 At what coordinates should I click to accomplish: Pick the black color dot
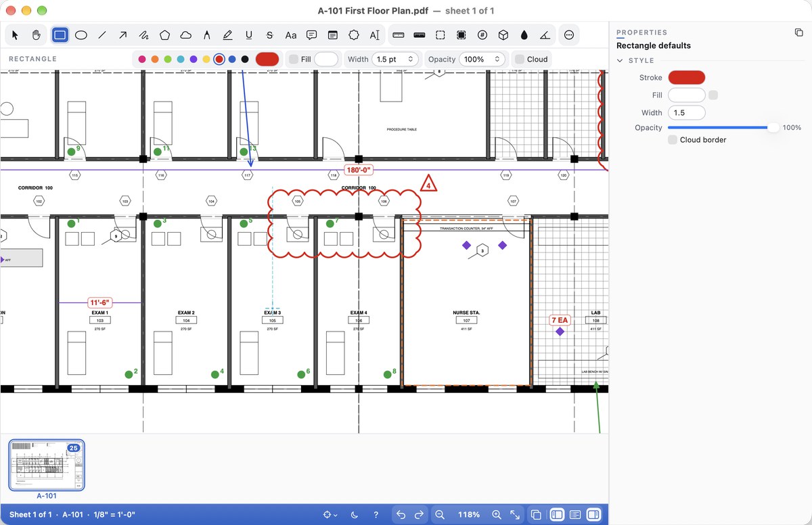245,60
